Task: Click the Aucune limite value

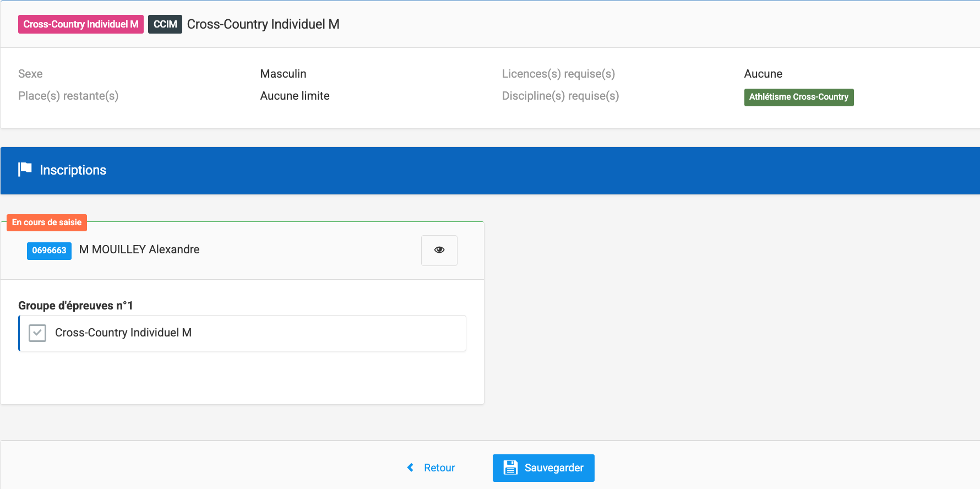Action: (295, 96)
